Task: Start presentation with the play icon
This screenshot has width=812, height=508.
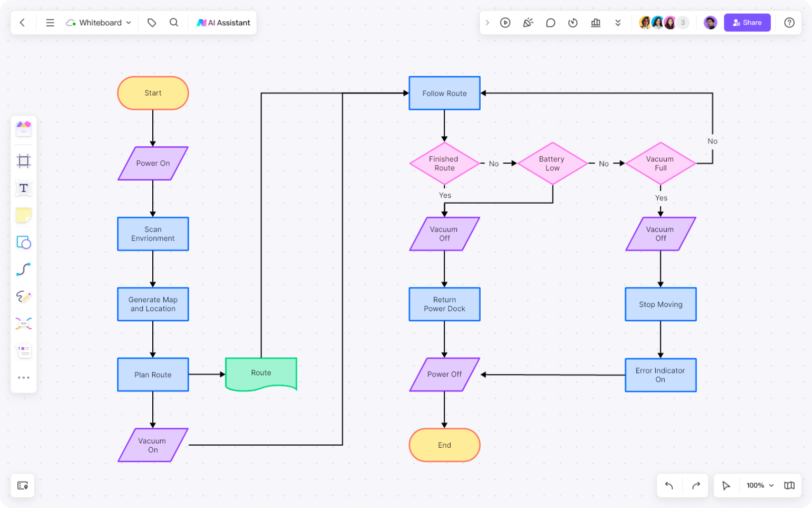Action: tap(505, 23)
